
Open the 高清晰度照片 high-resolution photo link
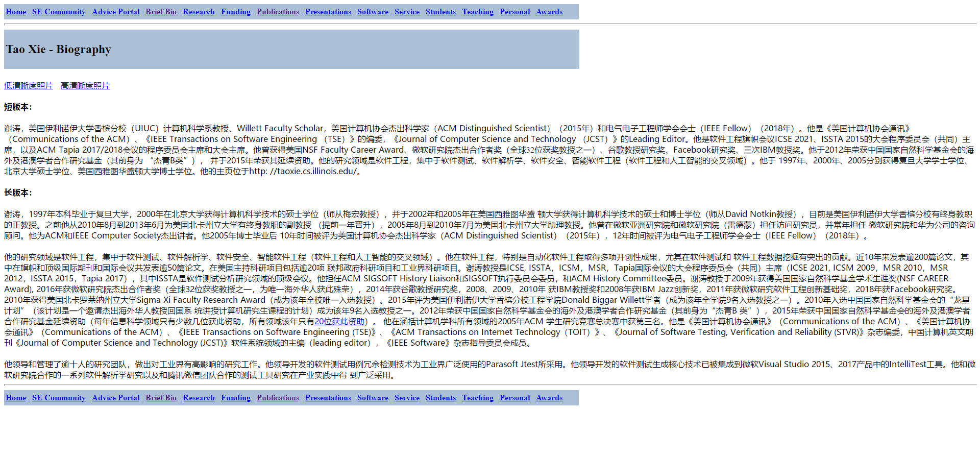(x=85, y=86)
